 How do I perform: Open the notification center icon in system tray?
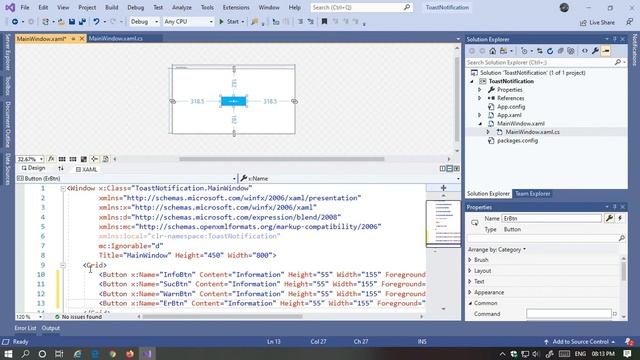[627, 353]
